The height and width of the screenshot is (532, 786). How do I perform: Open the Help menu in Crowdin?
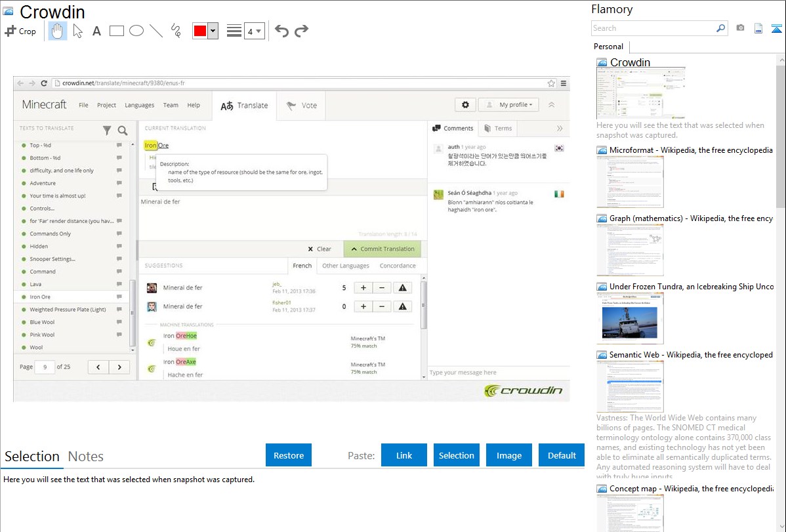[194, 106]
